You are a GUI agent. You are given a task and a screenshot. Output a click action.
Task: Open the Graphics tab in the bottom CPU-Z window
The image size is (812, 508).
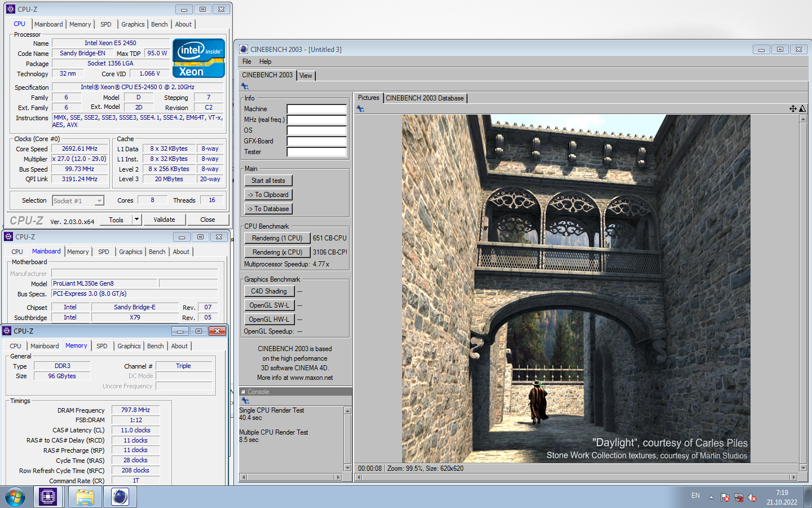click(x=129, y=346)
